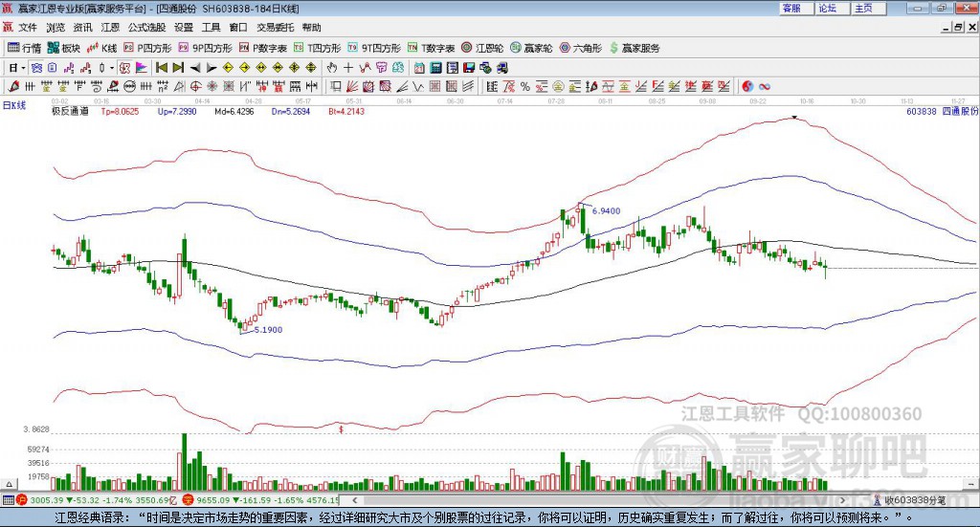Open the P四方形 tool
Viewport: 980px width, 527px height.
point(146,48)
